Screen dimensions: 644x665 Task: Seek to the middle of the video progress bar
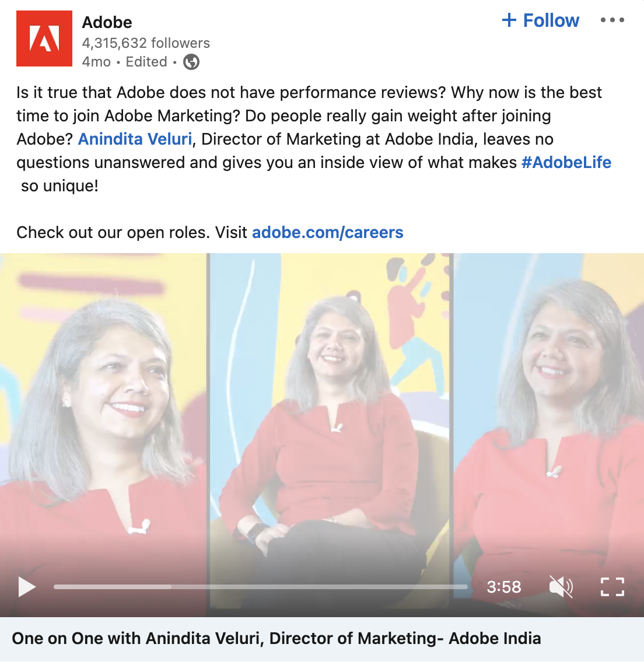click(x=261, y=587)
